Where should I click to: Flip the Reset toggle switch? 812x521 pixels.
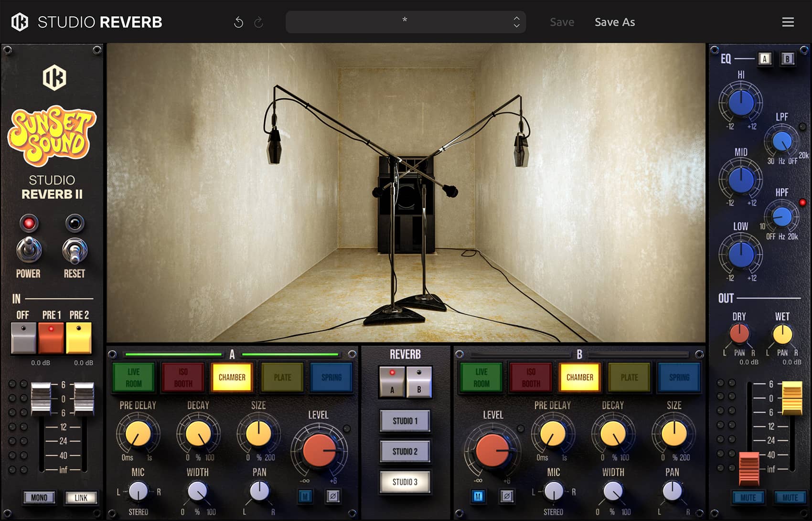75,251
